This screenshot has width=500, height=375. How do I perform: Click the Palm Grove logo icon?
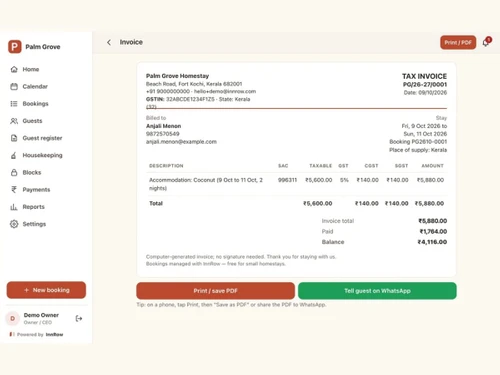[15, 47]
